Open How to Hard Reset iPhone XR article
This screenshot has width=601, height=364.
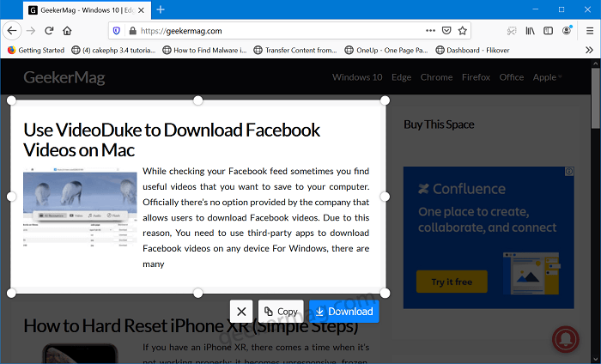[x=191, y=326]
